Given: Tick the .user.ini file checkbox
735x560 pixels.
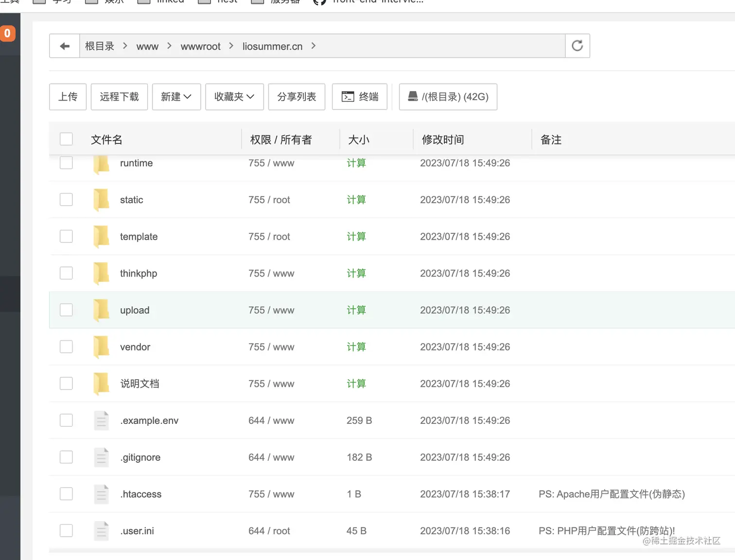Looking at the screenshot, I should tap(66, 530).
